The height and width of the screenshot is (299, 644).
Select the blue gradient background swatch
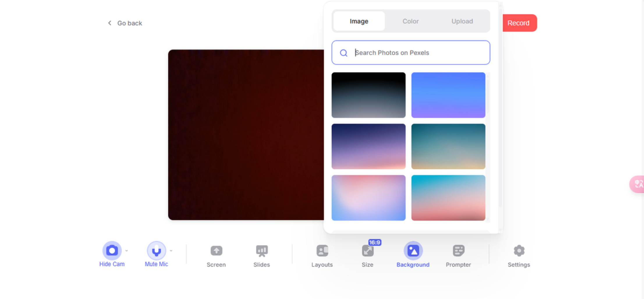(448, 95)
